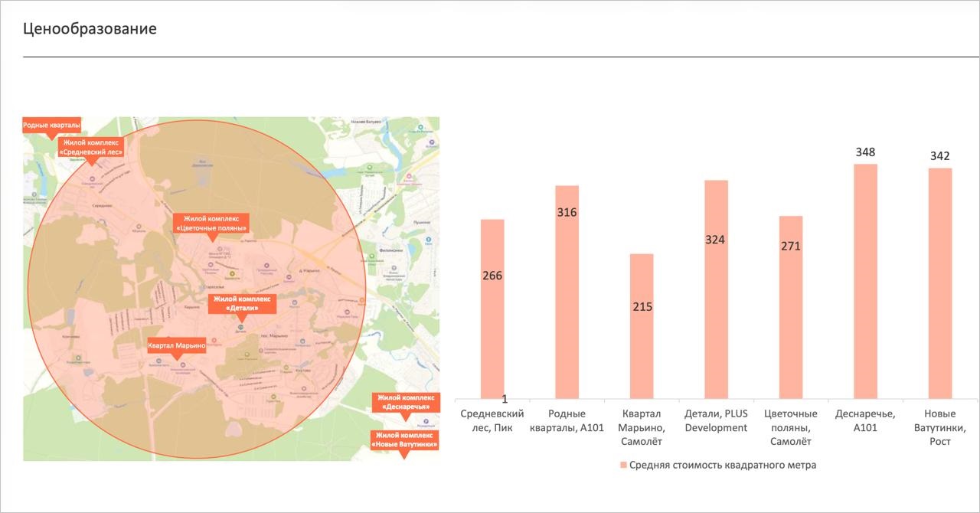Click the «Средневский лес» map callout
This screenshot has height=513, width=980.
point(91,147)
